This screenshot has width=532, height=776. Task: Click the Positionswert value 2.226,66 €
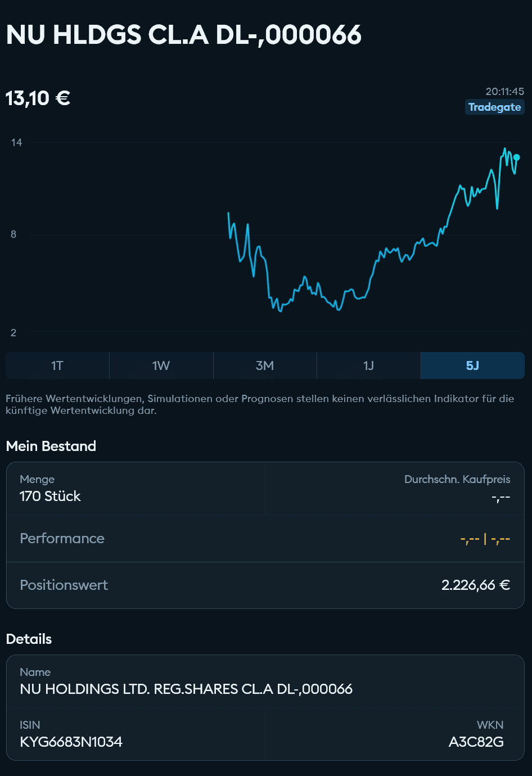click(475, 585)
